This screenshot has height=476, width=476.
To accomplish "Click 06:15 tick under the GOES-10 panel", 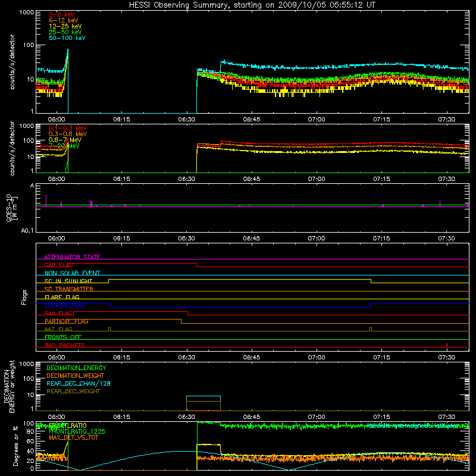I will click(121, 239).
